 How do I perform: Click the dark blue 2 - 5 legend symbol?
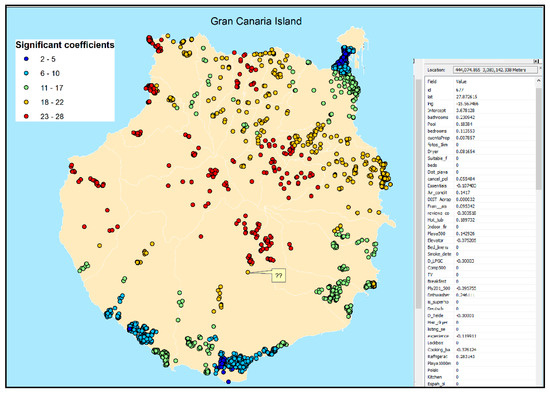pyautogui.click(x=26, y=59)
